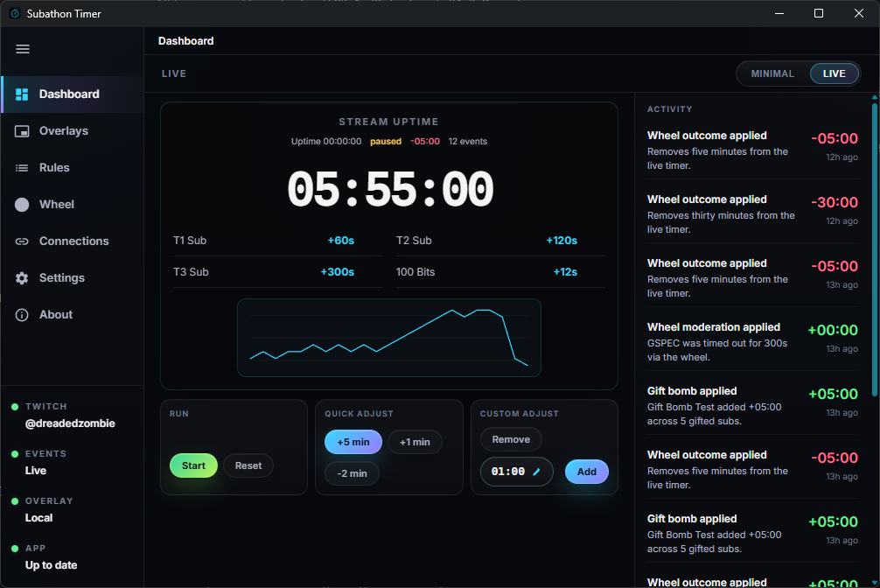Image resolution: width=880 pixels, height=588 pixels.
Task: Click the Subathon Timer app logo
Action: coord(15,13)
